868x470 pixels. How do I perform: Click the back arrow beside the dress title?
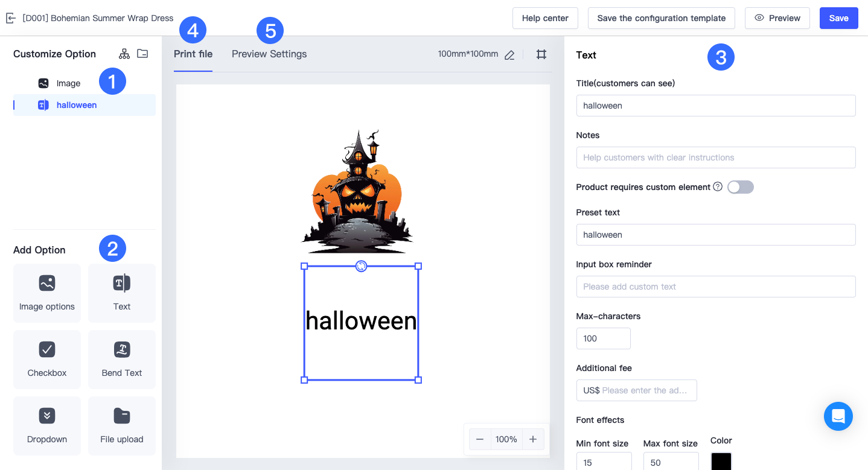pyautogui.click(x=10, y=17)
